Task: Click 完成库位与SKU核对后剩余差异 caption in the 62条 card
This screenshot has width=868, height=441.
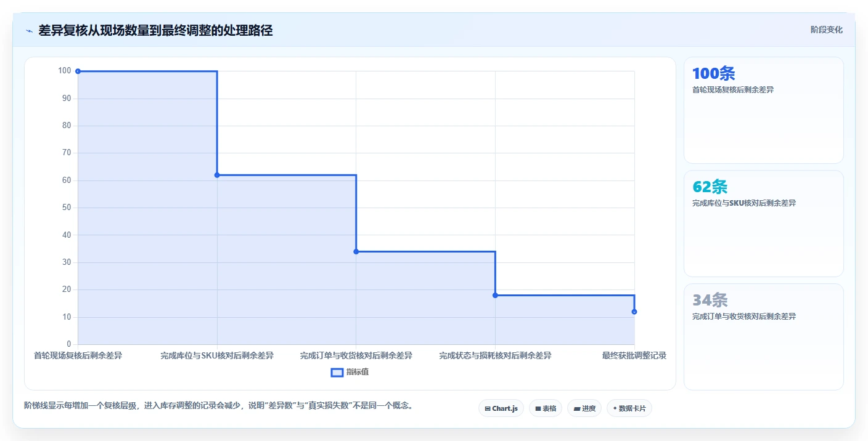Action: pos(743,203)
